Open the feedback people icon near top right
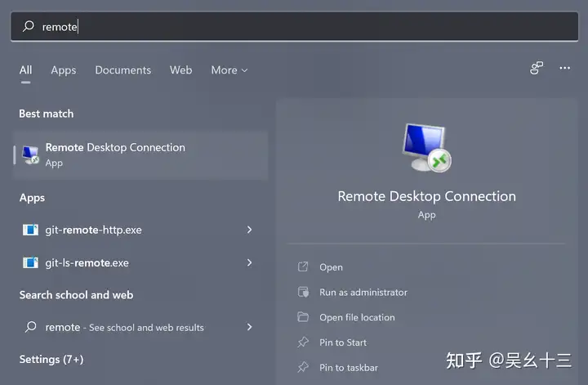Image resolution: width=588 pixels, height=385 pixels. tap(537, 68)
